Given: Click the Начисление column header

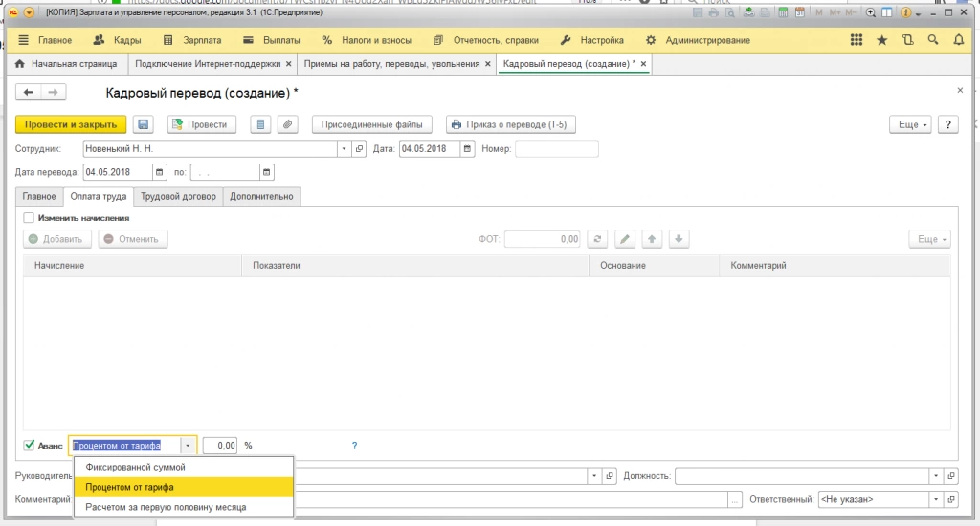Looking at the screenshot, I should point(132,266).
